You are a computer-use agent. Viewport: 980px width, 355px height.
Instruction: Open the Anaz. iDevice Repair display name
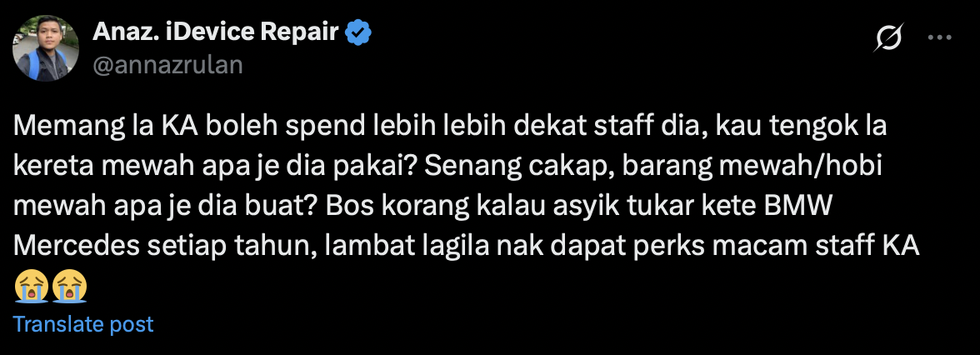click(216, 32)
